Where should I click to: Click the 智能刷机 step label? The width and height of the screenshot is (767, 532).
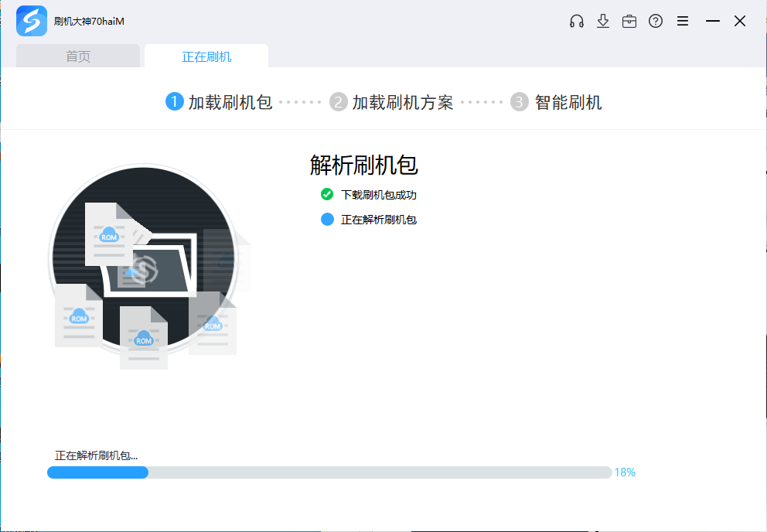point(568,102)
